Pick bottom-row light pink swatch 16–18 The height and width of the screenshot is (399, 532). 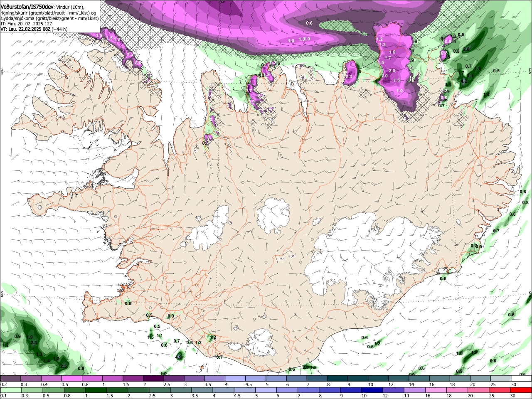(436, 390)
